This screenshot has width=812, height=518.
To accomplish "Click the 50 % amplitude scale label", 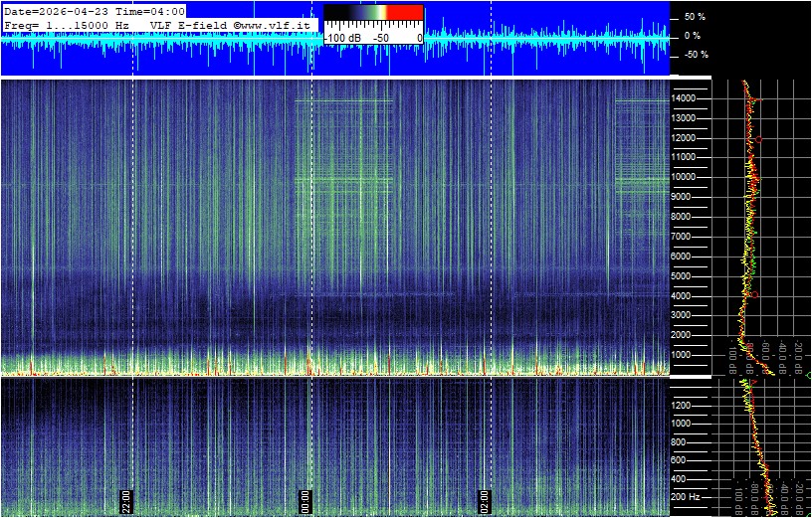I will click(x=694, y=17).
